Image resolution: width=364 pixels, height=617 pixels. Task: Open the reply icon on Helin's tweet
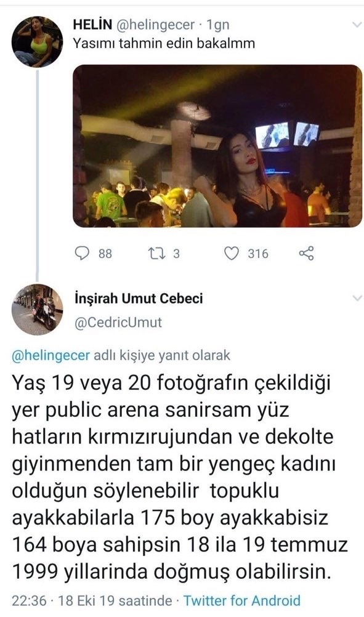82,254
